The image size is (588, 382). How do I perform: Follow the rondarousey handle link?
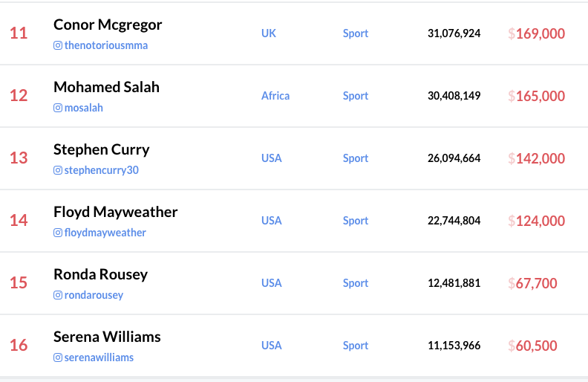[x=94, y=295]
